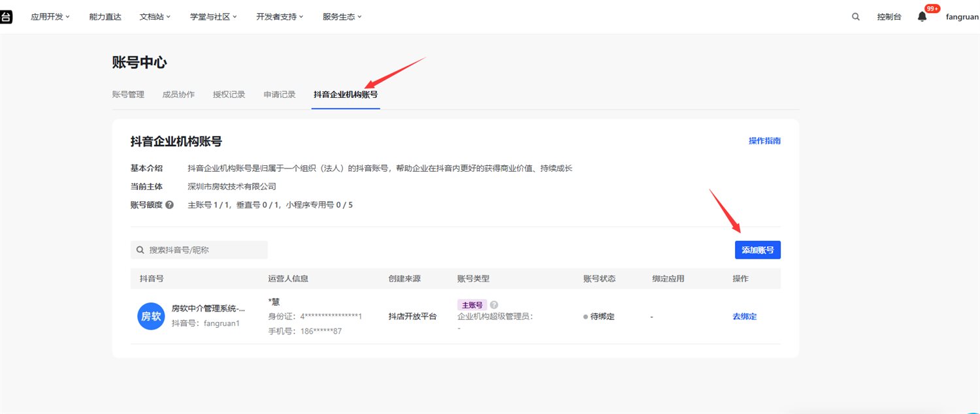This screenshot has height=414, width=980.
Task: Click the 房软 account avatar
Action: (151, 316)
